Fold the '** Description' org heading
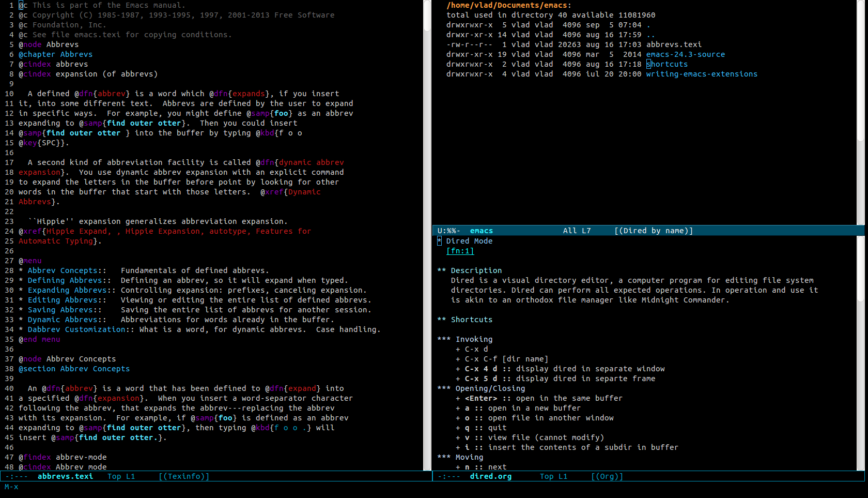The image size is (868, 498). tap(470, 270)
